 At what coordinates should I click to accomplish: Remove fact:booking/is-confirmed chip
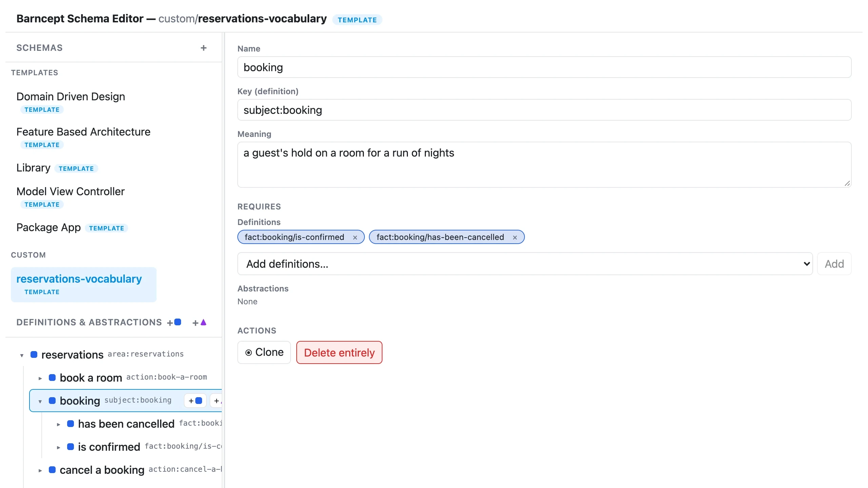click(x=355, y=237)
